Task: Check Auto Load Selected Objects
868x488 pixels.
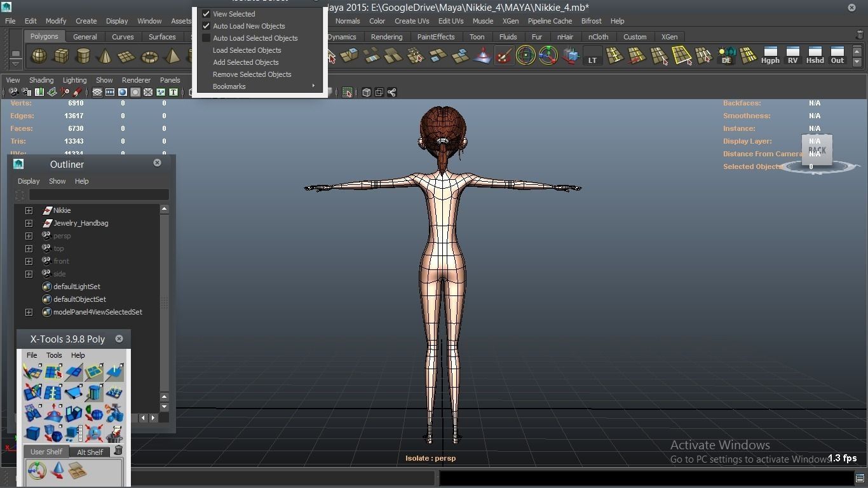Action: coord(206,38)
